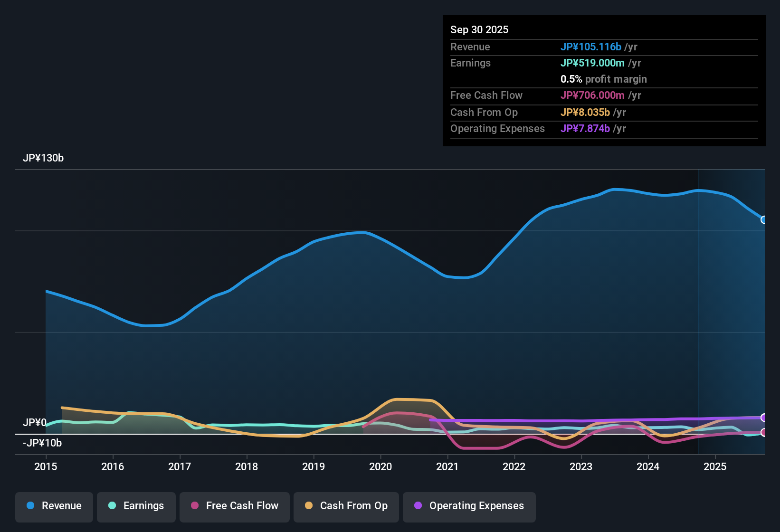Toggle the Revenue series visibility
Screen dimensions: 780x532
point(54,506)
